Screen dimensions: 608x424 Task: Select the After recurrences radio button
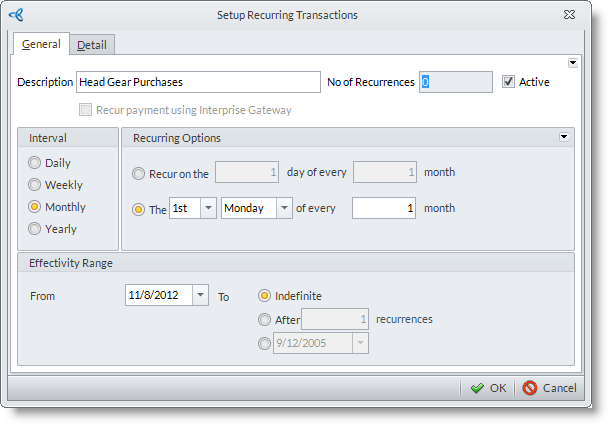[x=264, y=320]
